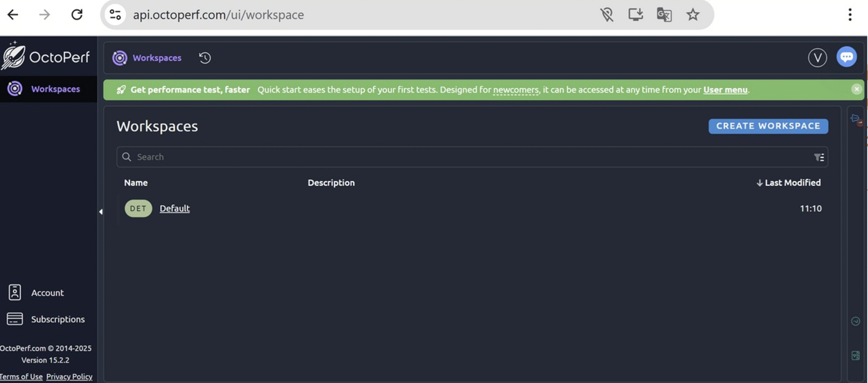The width and height of the screenshot is (868, 383).
Task: Click the search filter options icon
Action: 819,157
